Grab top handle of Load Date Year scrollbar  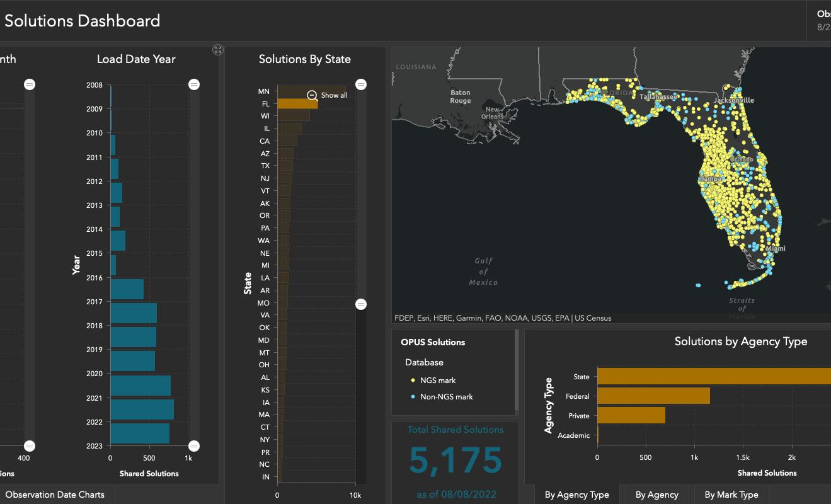194,84
